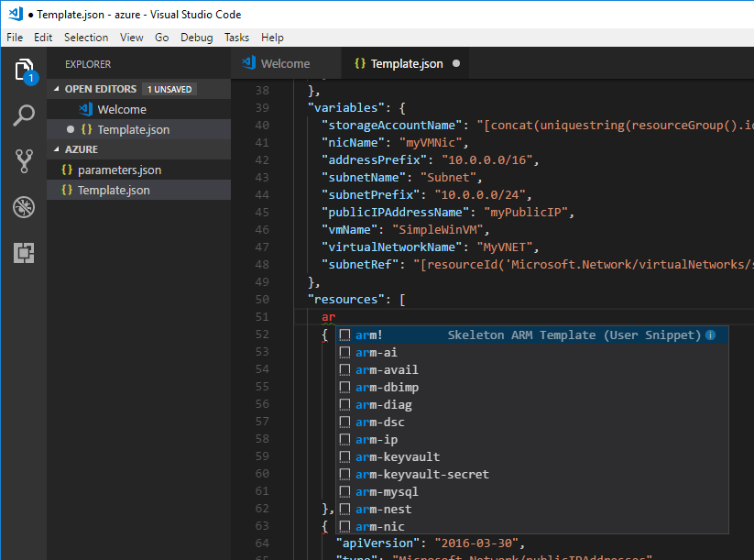Choose the arm-mysql snippet suggestion
Screen dimensions: 754x560
click(532, 491)
